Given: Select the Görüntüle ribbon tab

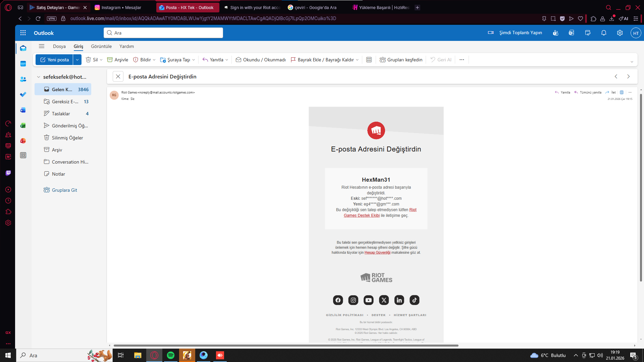Looking at the screenshot, I should point(101,46).
